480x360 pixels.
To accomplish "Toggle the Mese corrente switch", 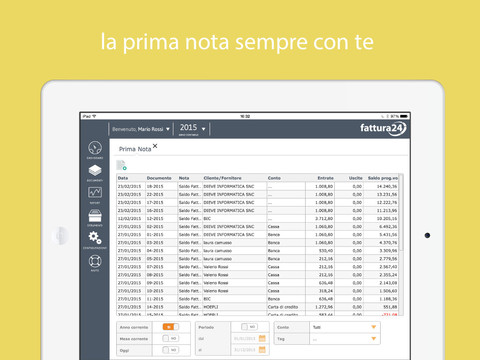I will [x=171, y=338].
